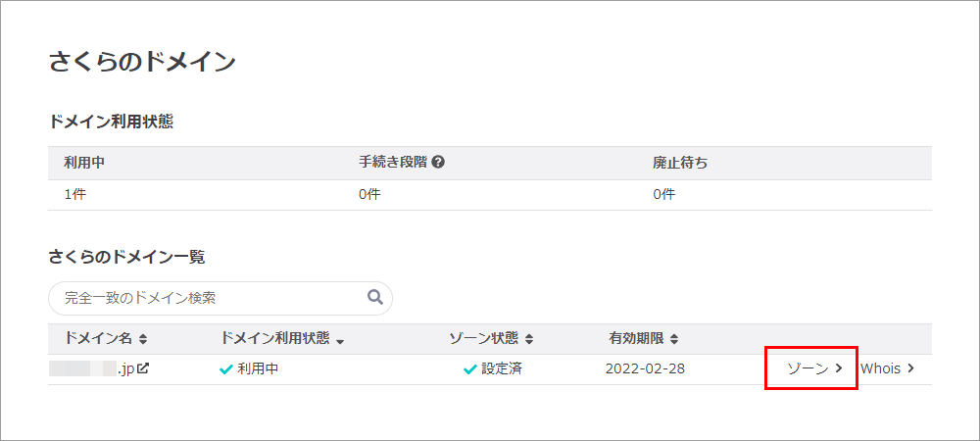Open the Whois link for the domain
The height and width of the screenshot is (441, 980).
[x=888, y=368]
